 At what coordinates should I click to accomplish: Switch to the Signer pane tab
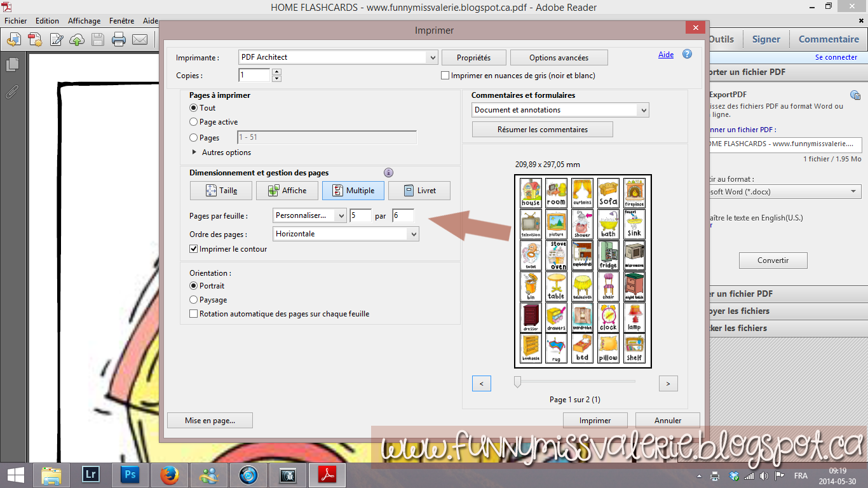(x=766, y=39)
